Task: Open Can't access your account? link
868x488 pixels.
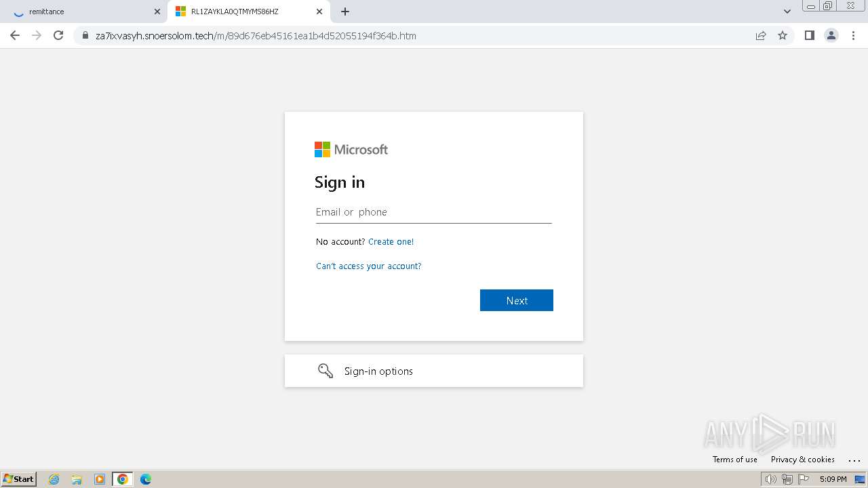Action: (368, 266)
